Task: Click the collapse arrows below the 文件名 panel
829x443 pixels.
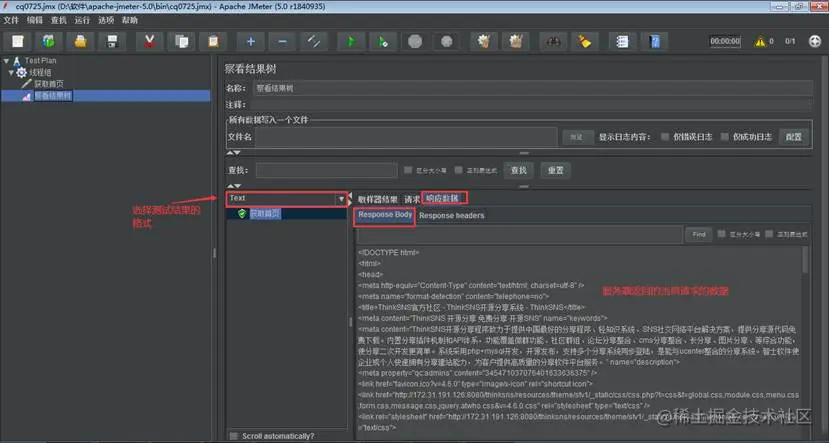Action: click(234, 153)
